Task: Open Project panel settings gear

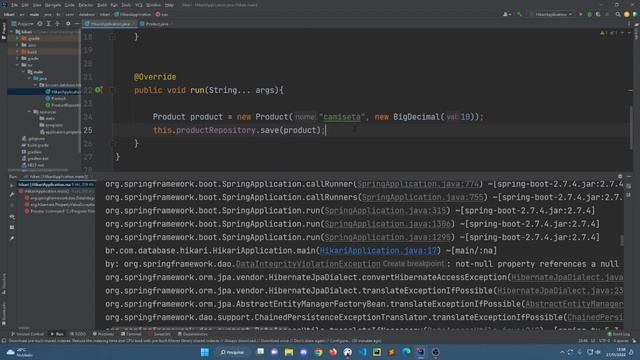Action: pyautogui.click(x=68, y=24)
